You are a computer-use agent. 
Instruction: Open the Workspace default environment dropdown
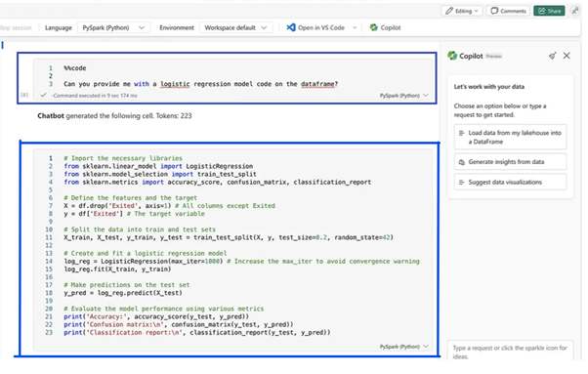[235, 27]
